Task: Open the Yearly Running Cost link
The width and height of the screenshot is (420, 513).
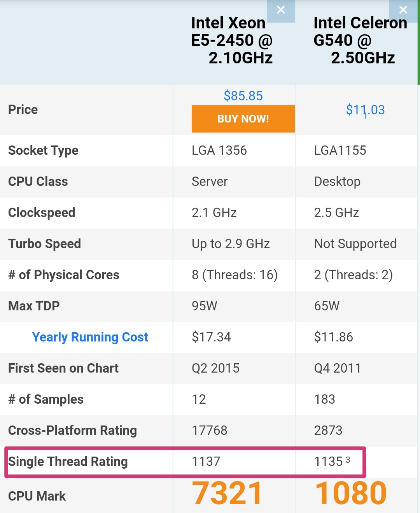Action: 90,337
